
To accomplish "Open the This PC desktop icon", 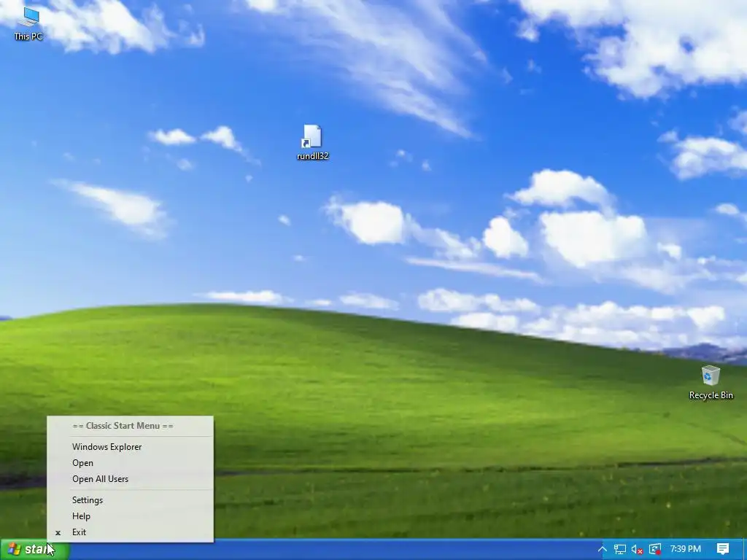I will pos(28,24).
